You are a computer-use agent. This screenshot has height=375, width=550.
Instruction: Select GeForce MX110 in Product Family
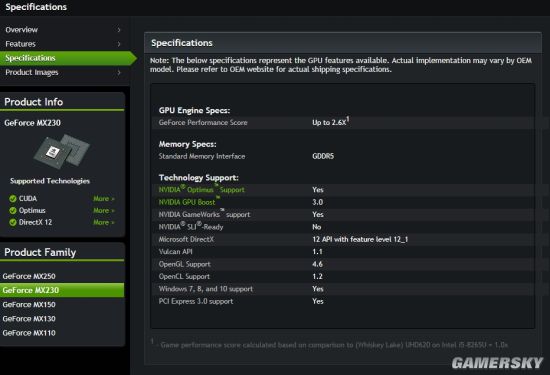click(x=29, y=333)
